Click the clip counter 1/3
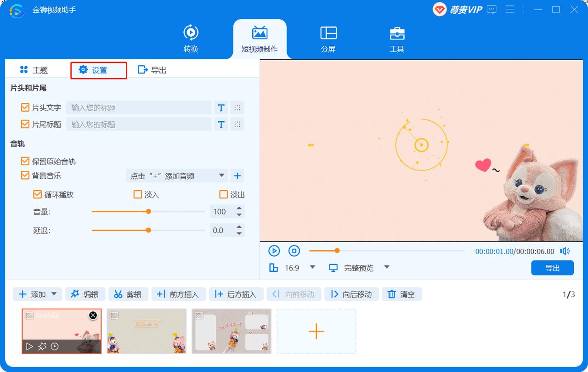This screenshot has width=588, height=372. pyautogui.click(x=569, y=294)
